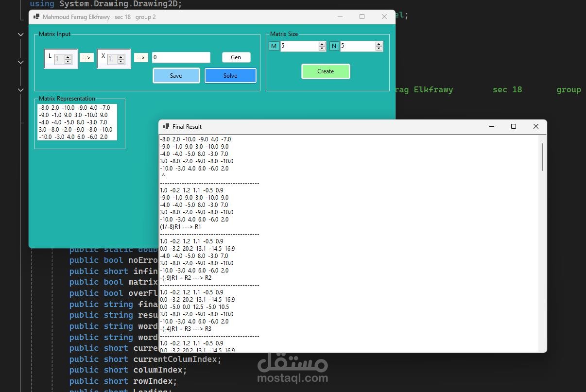
Task: Click inside the N size number field
Action: tap(358, 46)
